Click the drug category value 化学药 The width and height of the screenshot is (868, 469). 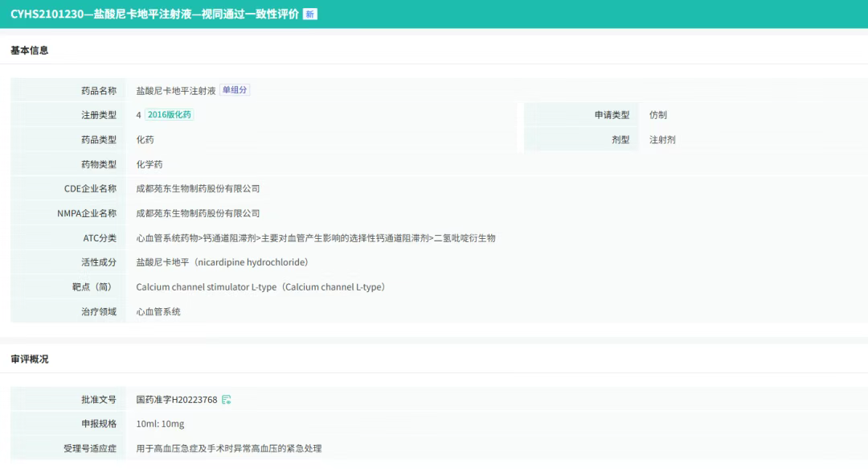pos(149,164)
